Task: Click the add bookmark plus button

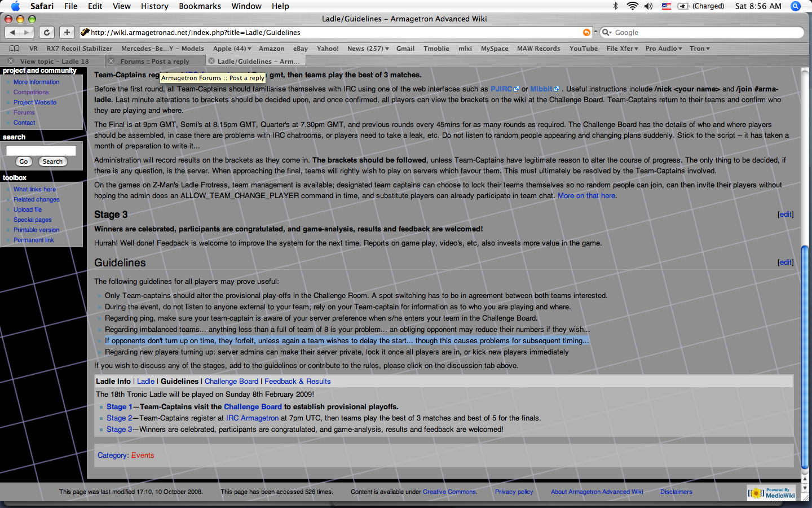Action: (67, 32)
